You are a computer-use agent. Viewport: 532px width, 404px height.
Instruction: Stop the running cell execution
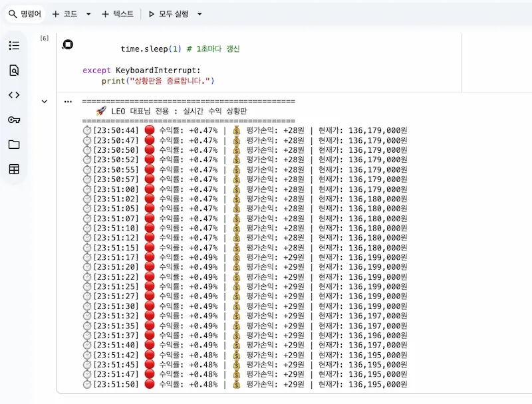(x=68, y=45)
